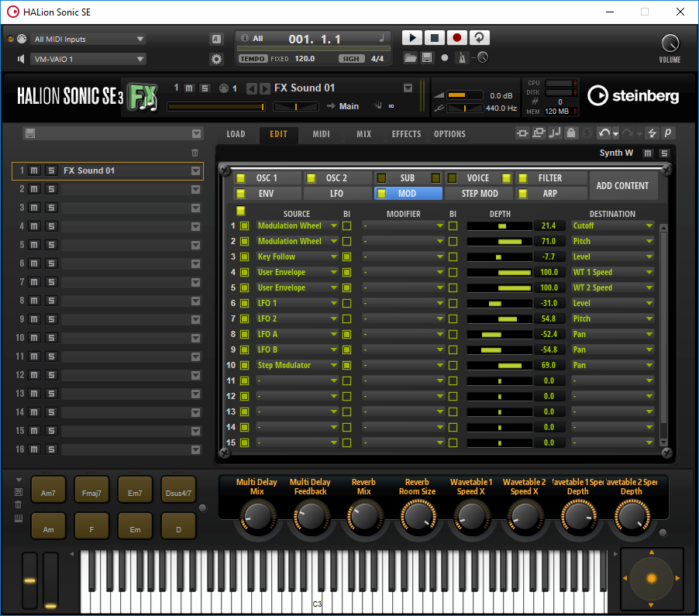Viewport: 699px width, 616px height.
Task: Open the MOD sub-page tab
Action: 408,193
